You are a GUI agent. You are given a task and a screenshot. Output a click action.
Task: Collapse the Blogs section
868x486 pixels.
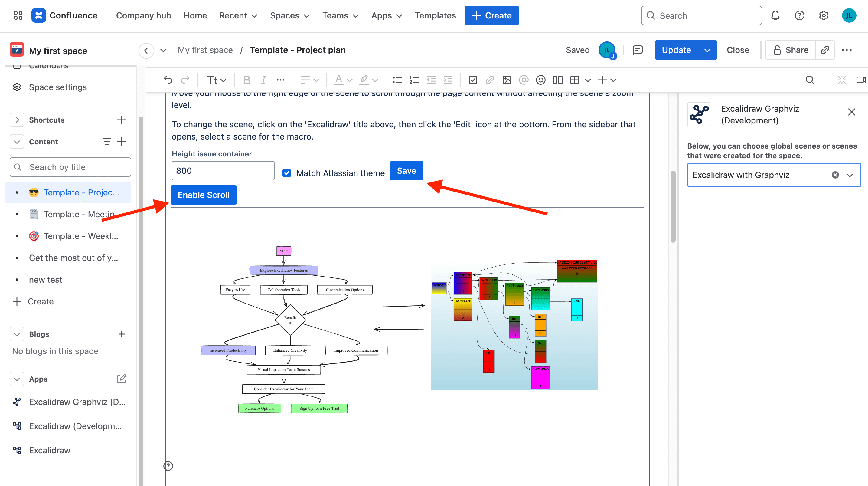(17, 334)
